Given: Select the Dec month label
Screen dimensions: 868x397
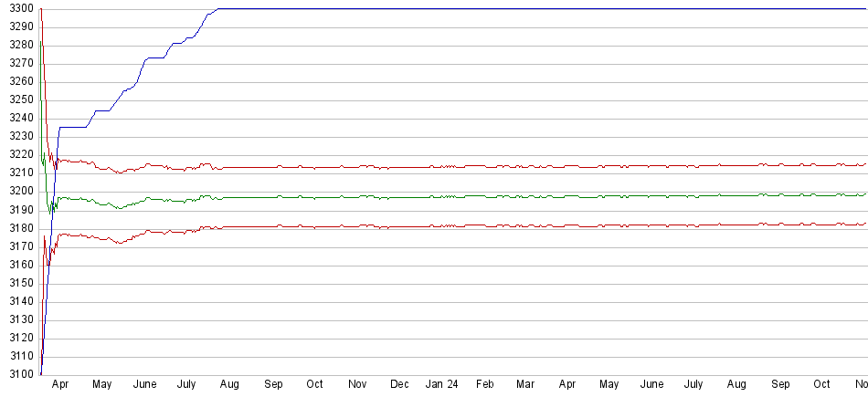Looking at the screenshot, I should click(x=399, y=385).
